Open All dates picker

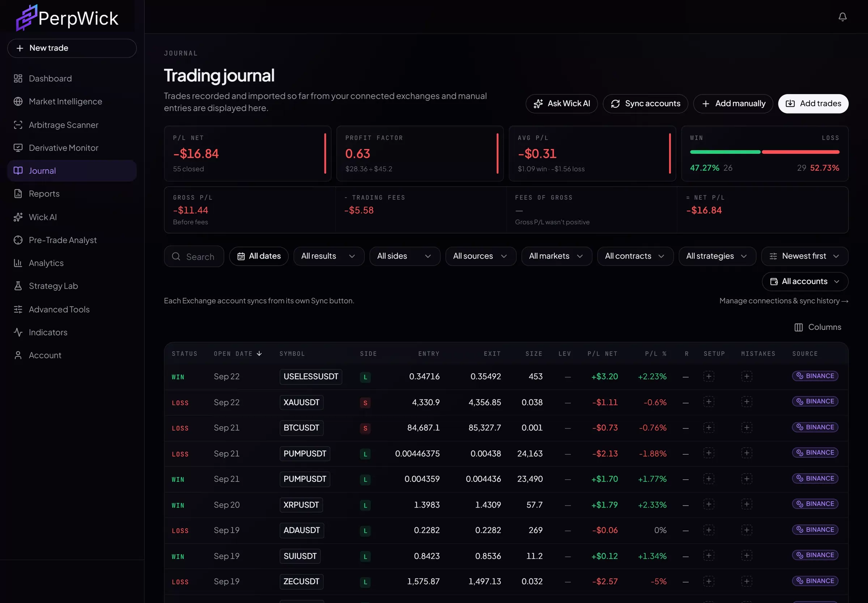point(259,256)
